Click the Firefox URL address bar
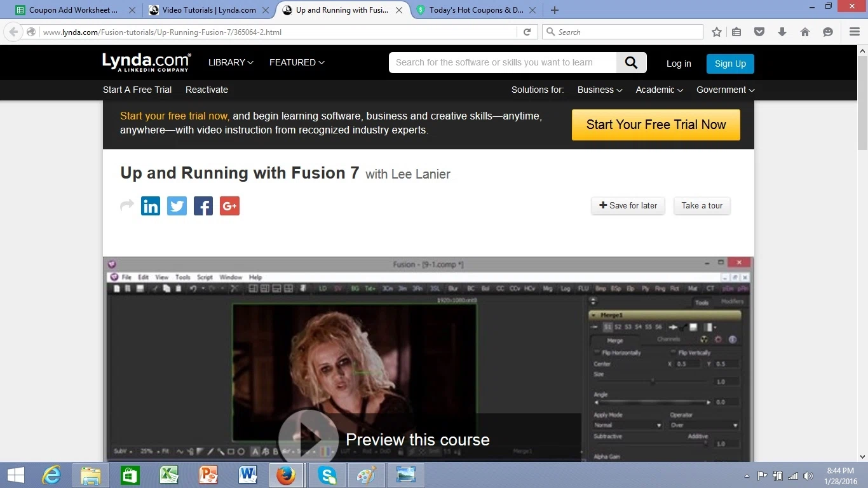 tap(277, 32)
